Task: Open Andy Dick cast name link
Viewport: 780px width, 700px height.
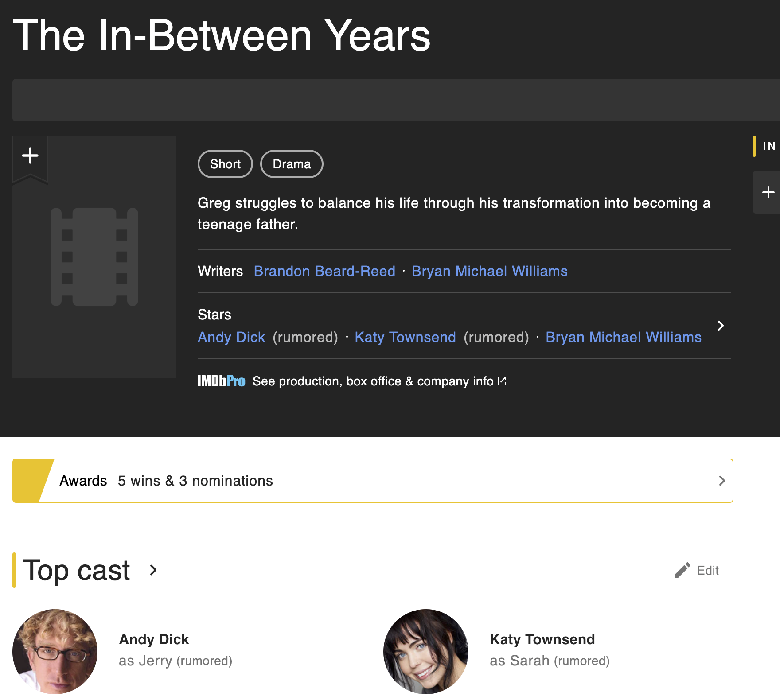Action: click(x=154, y=639)
